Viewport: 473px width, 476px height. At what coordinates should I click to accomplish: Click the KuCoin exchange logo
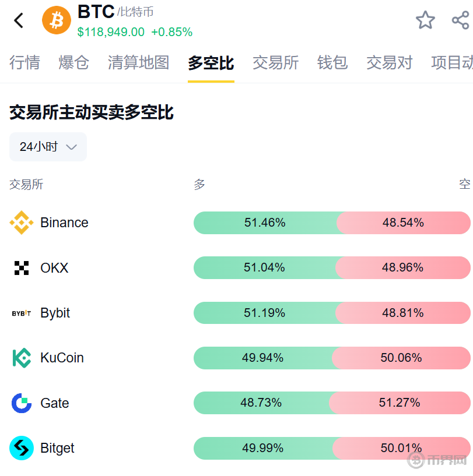(x=22, y=358)
